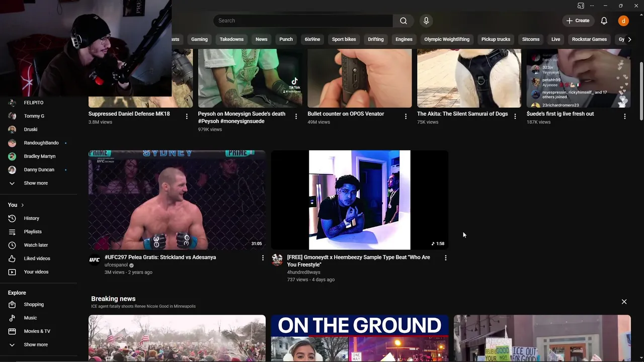Screen dimensions: 644x362
Task: Open FELIPITO channel avatar in subscriptions
Action: pyautogui.click(x=12, y=103)
